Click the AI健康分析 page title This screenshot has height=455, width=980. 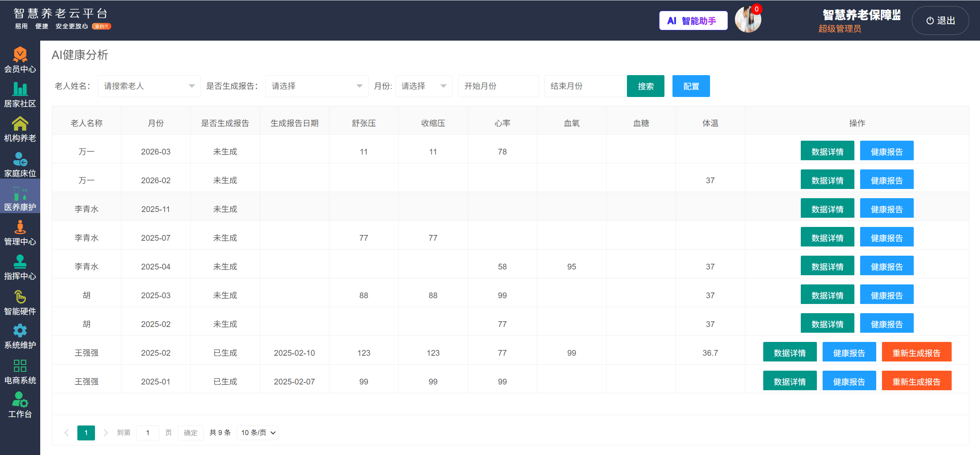point(80,55)
